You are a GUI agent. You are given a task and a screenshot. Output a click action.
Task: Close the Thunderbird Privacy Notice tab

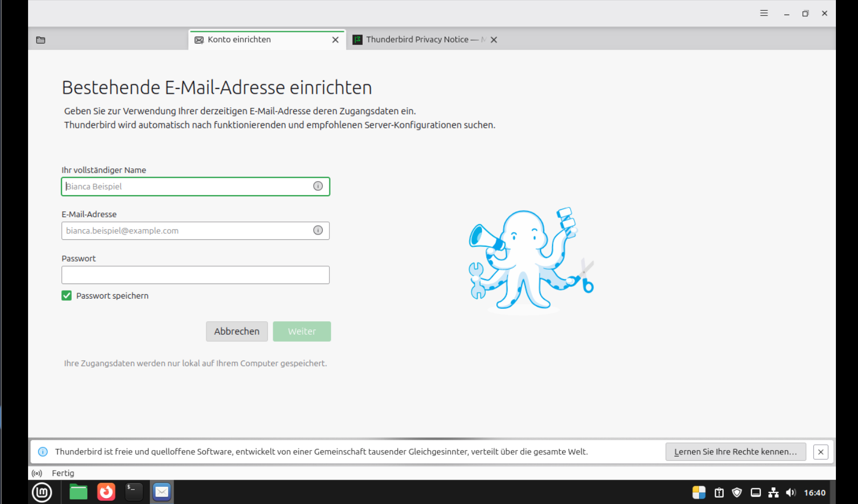[494, 40]
